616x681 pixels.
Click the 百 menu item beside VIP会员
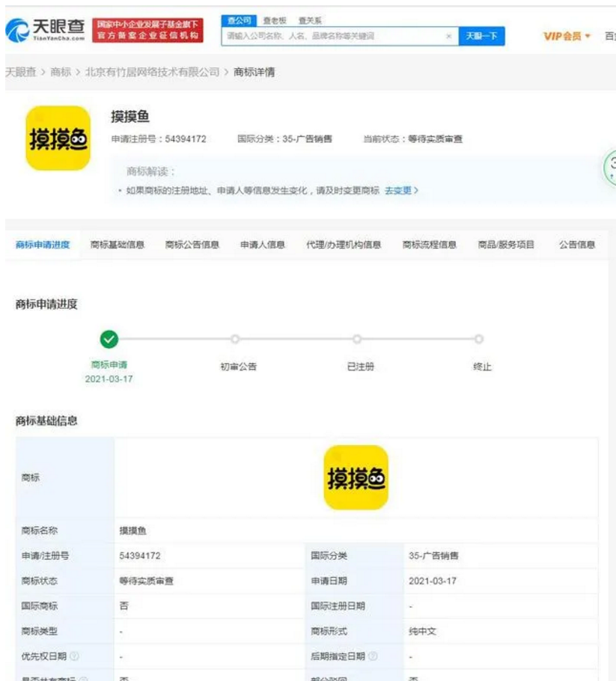pos(610,36)
